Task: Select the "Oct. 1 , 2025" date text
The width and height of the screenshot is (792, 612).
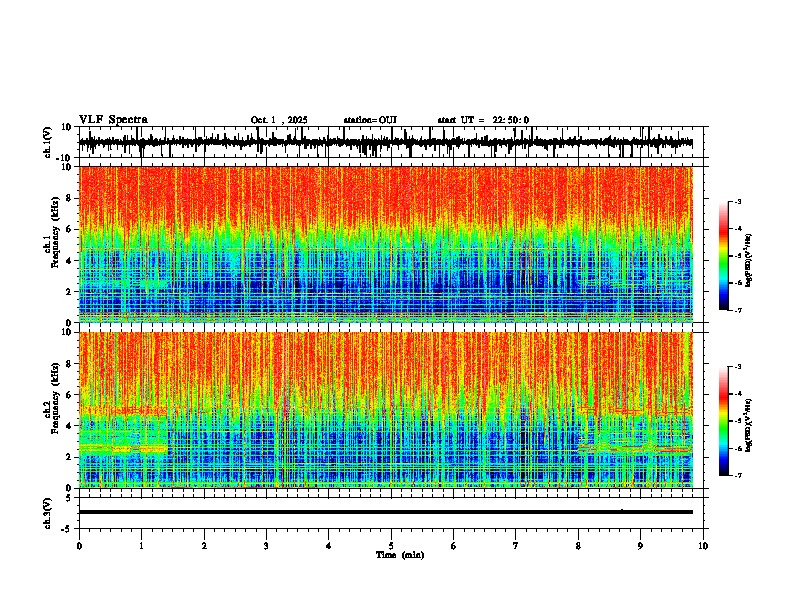Action: (x=279, y=120)
